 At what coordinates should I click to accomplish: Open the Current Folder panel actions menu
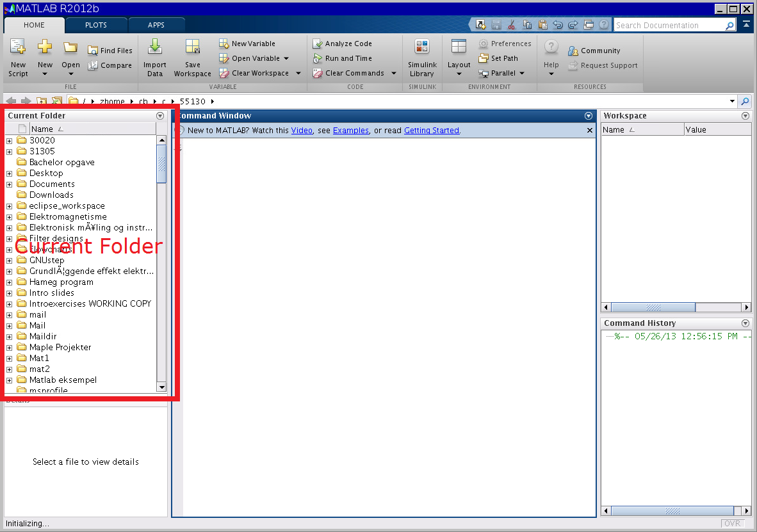pyautogui.click(x=160, y=116)
